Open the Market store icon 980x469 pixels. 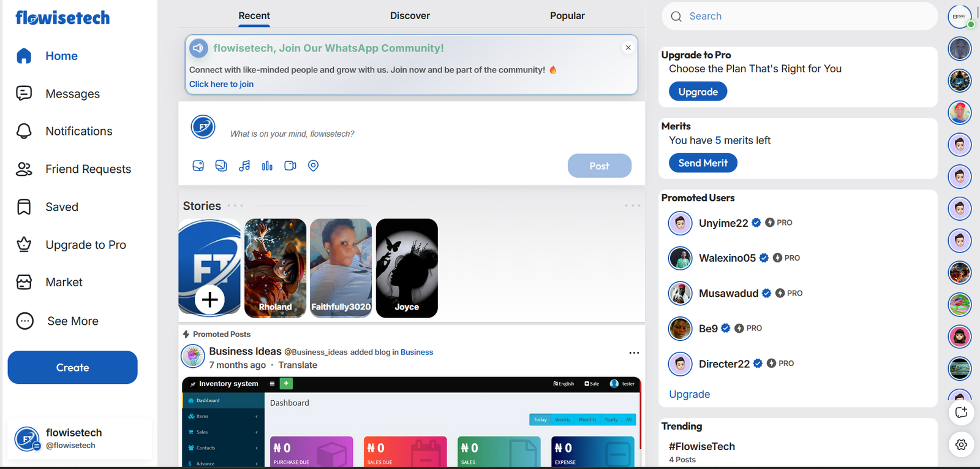click(x=24, y=282)
